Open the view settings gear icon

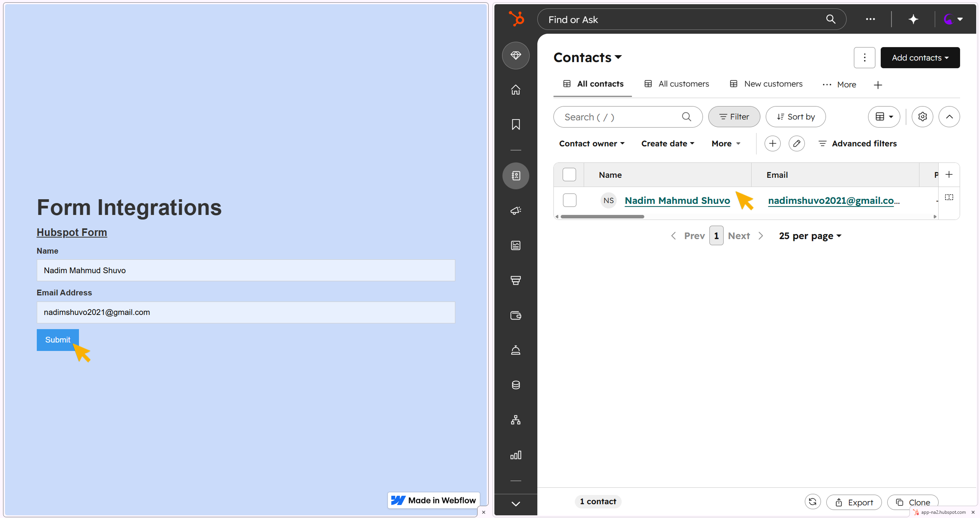click(x=922, y=117)
